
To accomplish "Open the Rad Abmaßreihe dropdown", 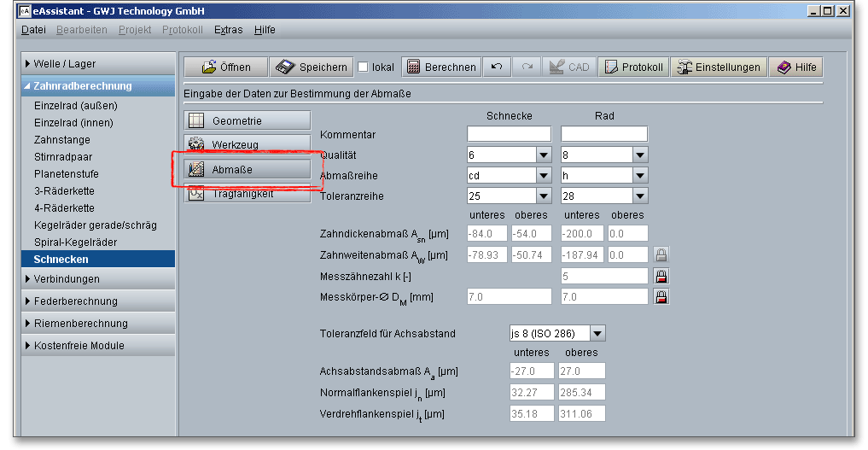I will 639,175.
